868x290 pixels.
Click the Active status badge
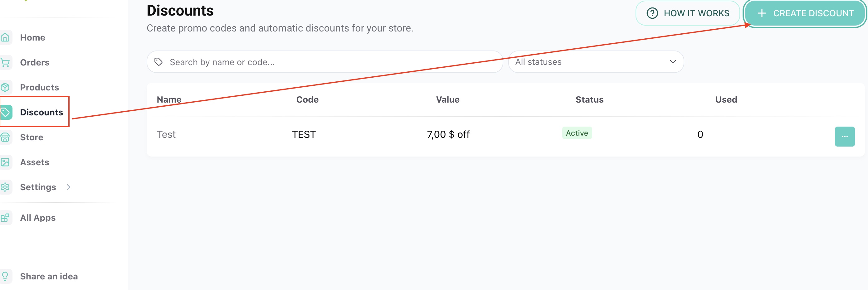tap(577, 133)
